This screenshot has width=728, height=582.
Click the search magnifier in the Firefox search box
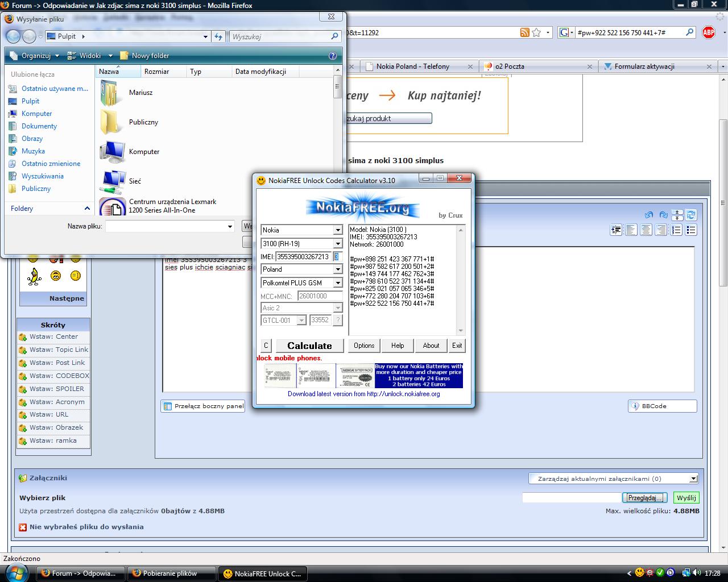[689, 32]
